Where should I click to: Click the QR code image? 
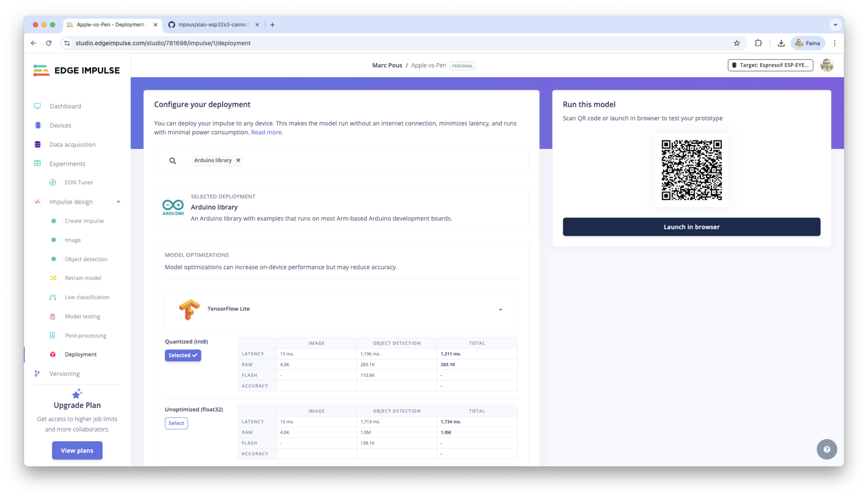pyautogui.click(x=691, y=170)
